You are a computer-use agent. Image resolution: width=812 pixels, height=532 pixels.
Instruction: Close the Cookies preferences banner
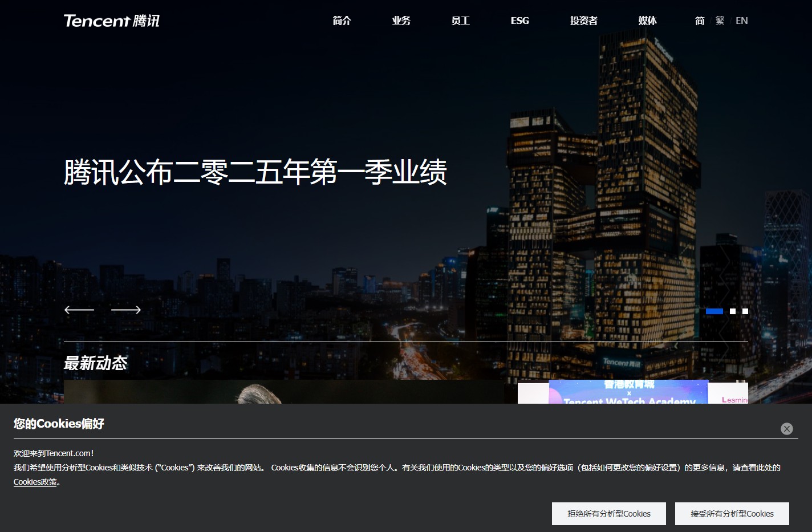click(787, 429)
